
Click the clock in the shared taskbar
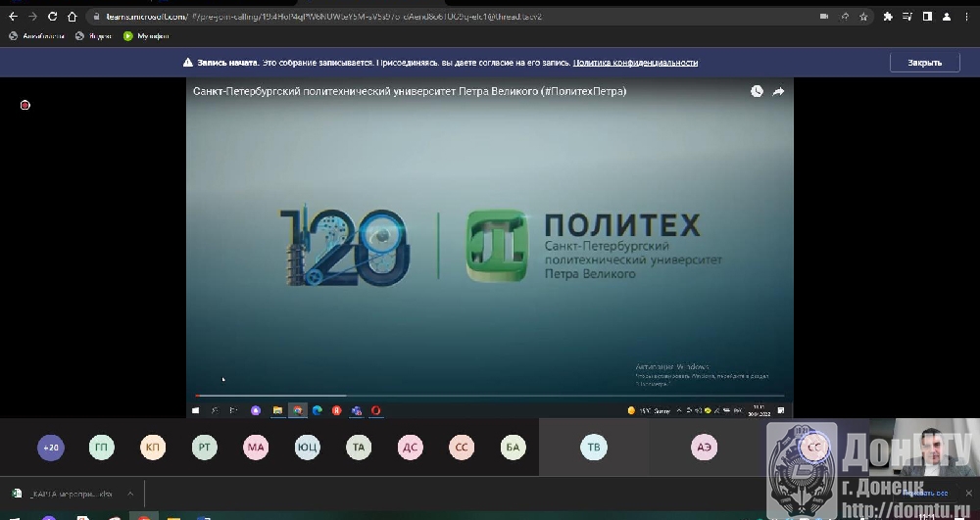tap(760, 410)
